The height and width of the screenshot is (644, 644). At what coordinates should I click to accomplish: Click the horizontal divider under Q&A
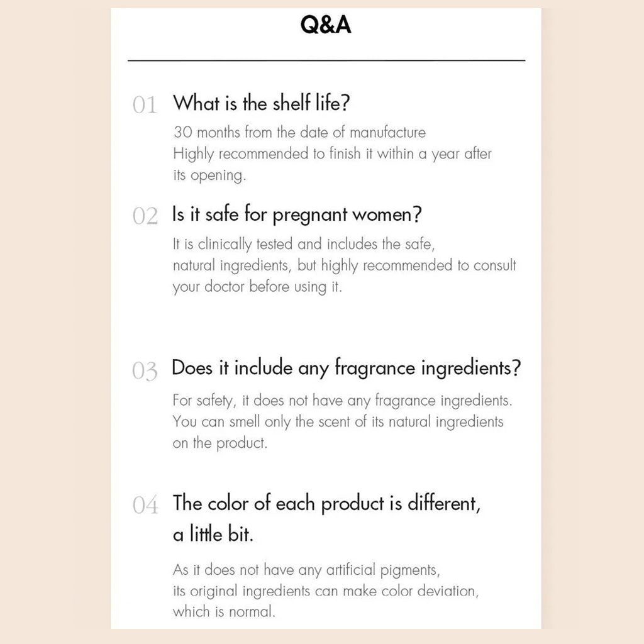326,60
